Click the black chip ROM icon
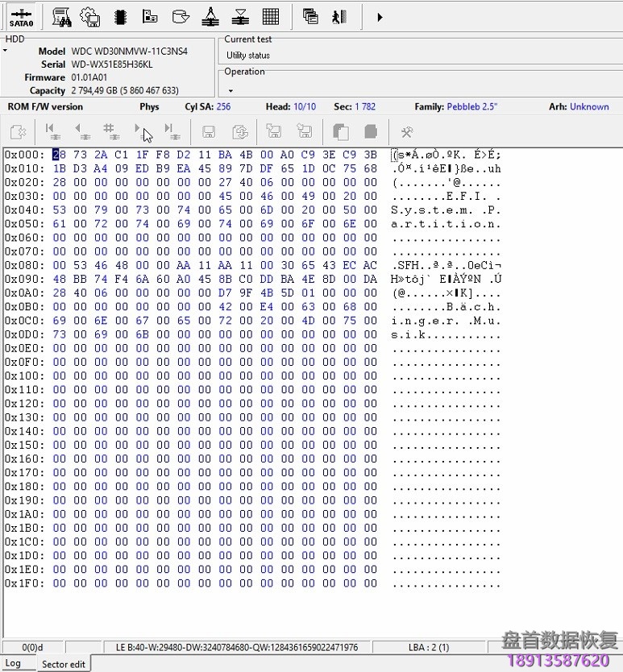This screenshot has height=672, width=623. pyautogui.click(x=120, y=18)
